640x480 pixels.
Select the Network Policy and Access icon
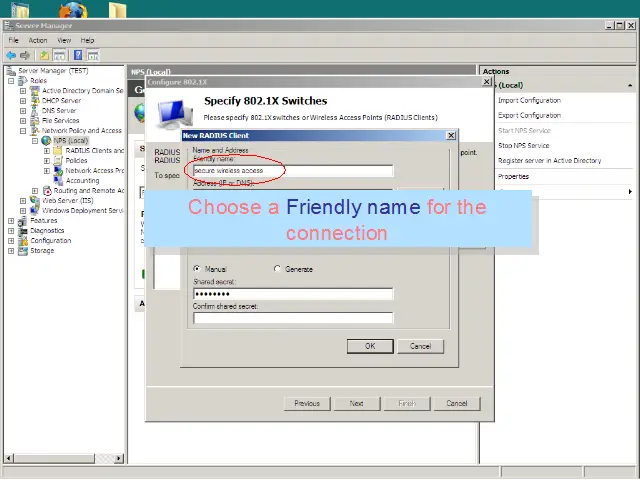click(35, 131)
